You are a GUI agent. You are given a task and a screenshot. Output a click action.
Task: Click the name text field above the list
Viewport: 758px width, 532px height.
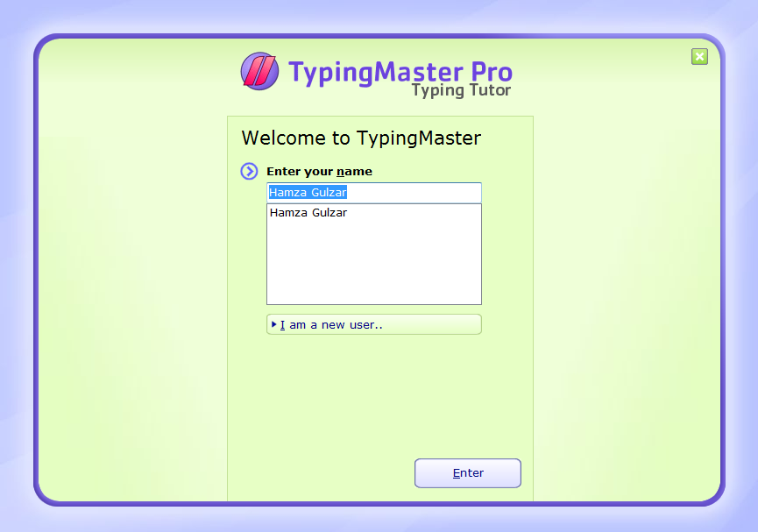pos(374,192)
